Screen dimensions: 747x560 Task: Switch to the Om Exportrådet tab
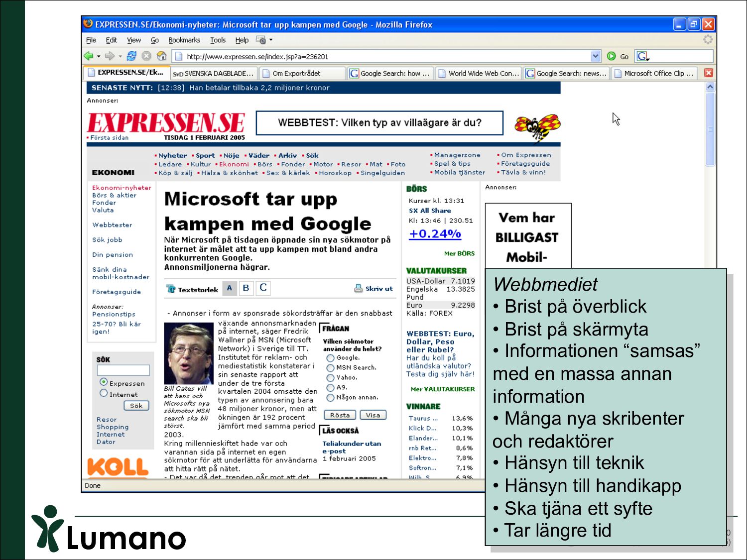click(302, 73)
